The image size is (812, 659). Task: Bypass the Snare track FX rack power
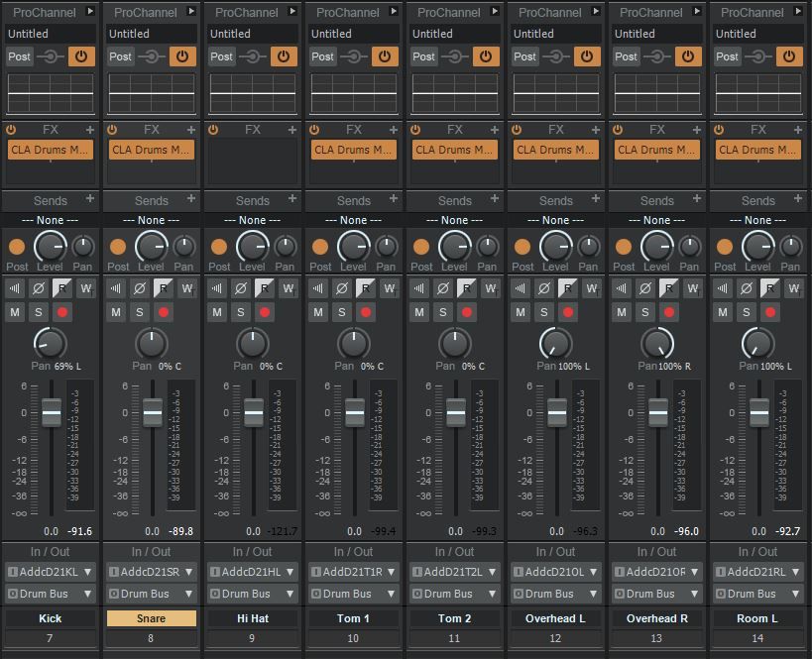coord(112,130)
